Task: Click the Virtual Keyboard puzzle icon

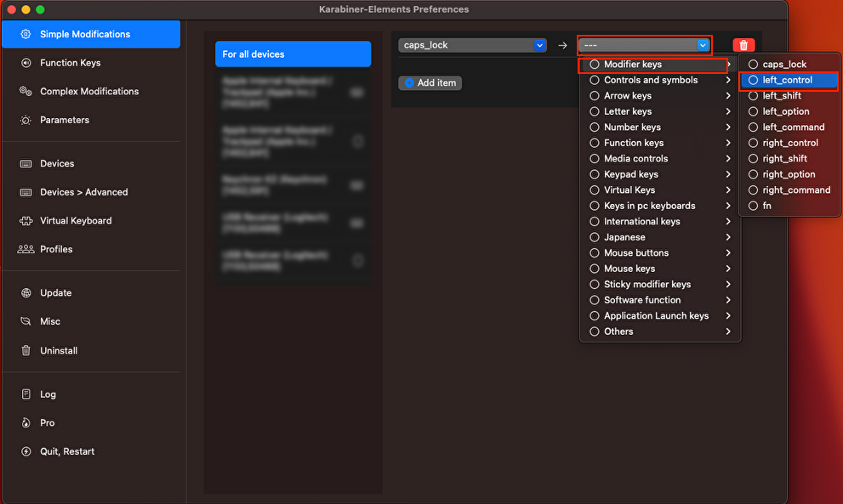Action: 26,221
